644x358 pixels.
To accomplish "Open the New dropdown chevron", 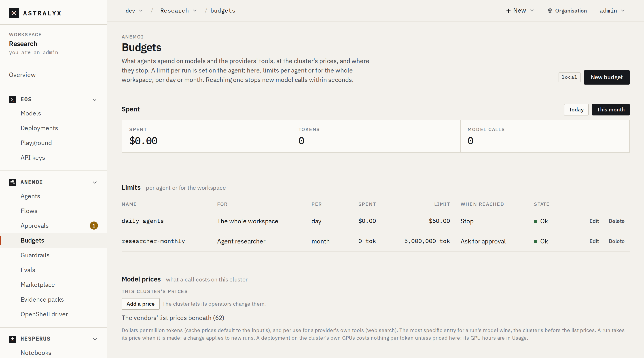I will coord(532,11).
